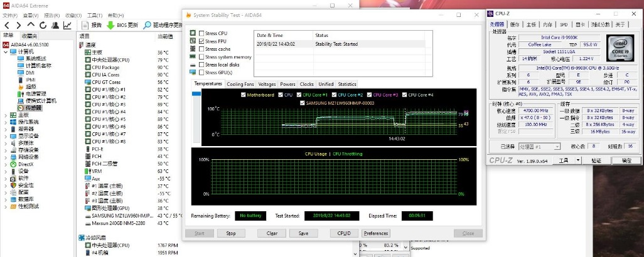This screenshot has height=257, width=644.
Task: Enable Stress GPU(s) checkbox
Action: (x=201, y=72)
